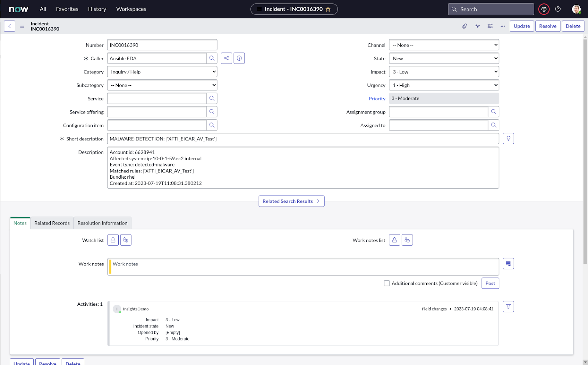The width and height of the screenshot is (588, 365).
Task: Open the activity stream pulse icon
Action: tap(477, 26)
